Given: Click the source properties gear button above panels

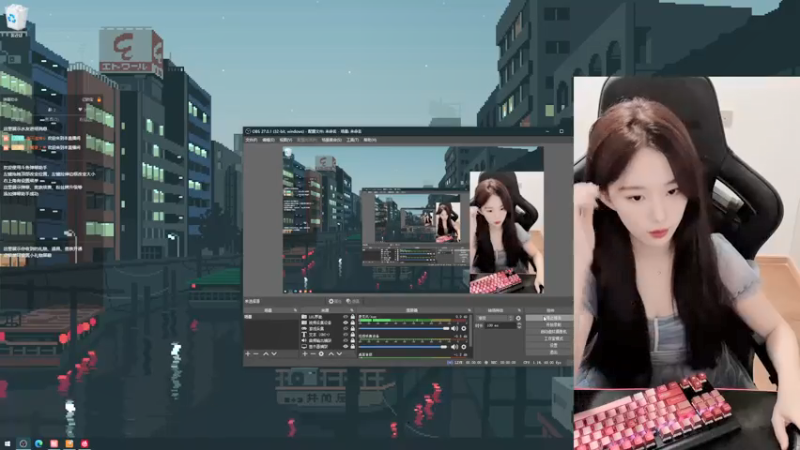Looking at the screenshot, I should (335, 301).
